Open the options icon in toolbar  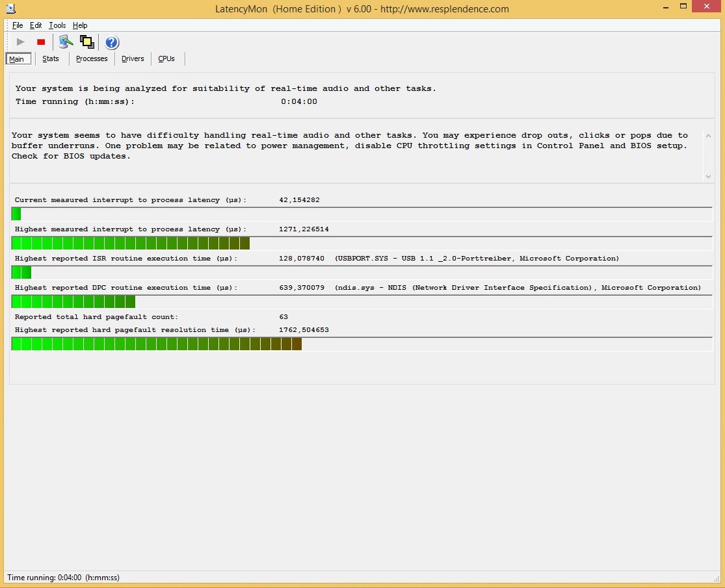(66, 42)
